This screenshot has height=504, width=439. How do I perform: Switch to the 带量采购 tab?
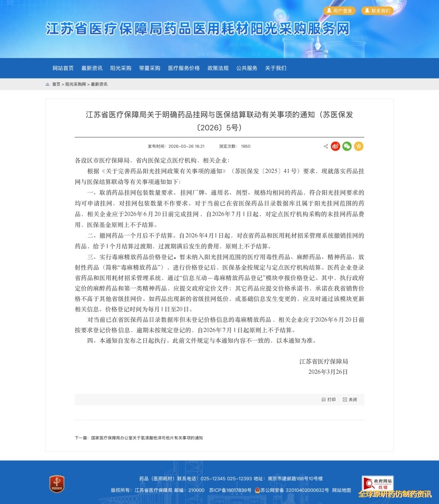click(x=150, y=68)
